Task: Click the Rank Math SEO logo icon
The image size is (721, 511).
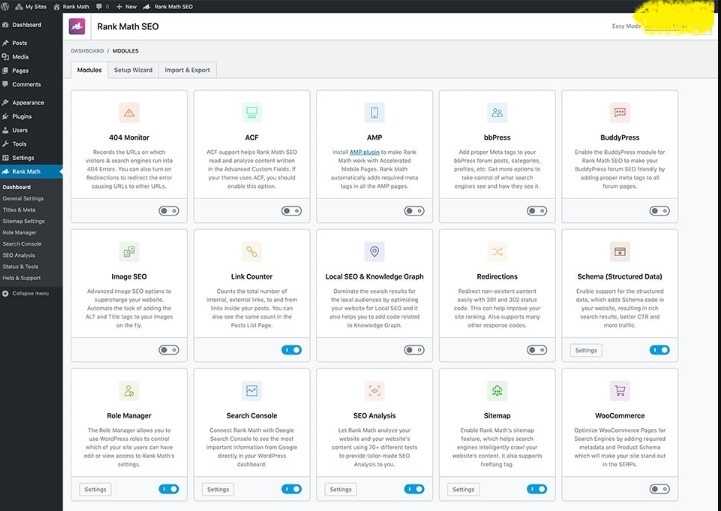Action: [x=77, y=26]
